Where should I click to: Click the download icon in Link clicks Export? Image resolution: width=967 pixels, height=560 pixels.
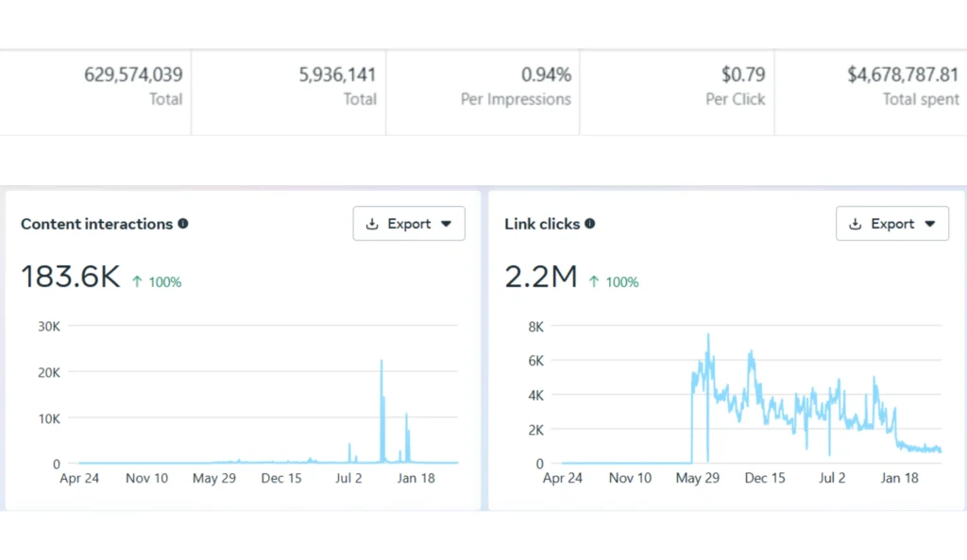[x=856, y=224]
